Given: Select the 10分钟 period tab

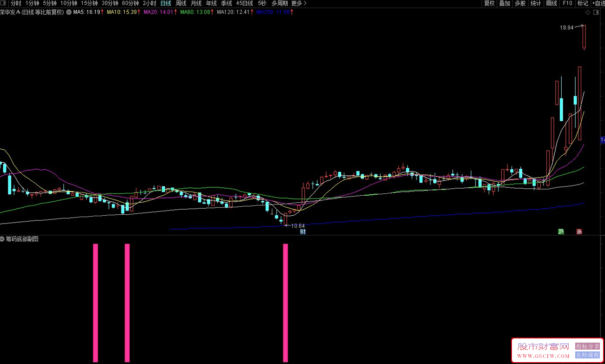Looking at the screenshot, I should (69, 3).
